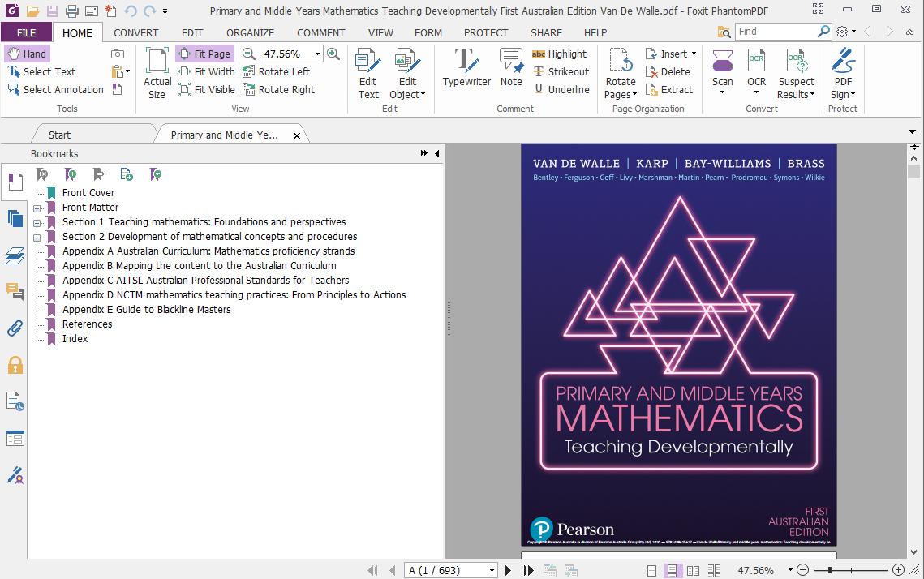
Task: Open the FILE menu
Action: point(26,33)
